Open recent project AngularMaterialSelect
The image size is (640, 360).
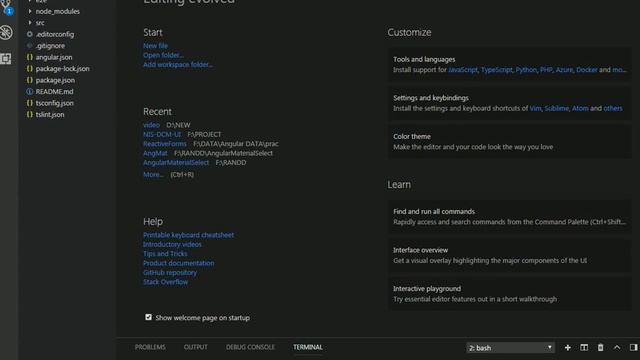coord(176,162)
